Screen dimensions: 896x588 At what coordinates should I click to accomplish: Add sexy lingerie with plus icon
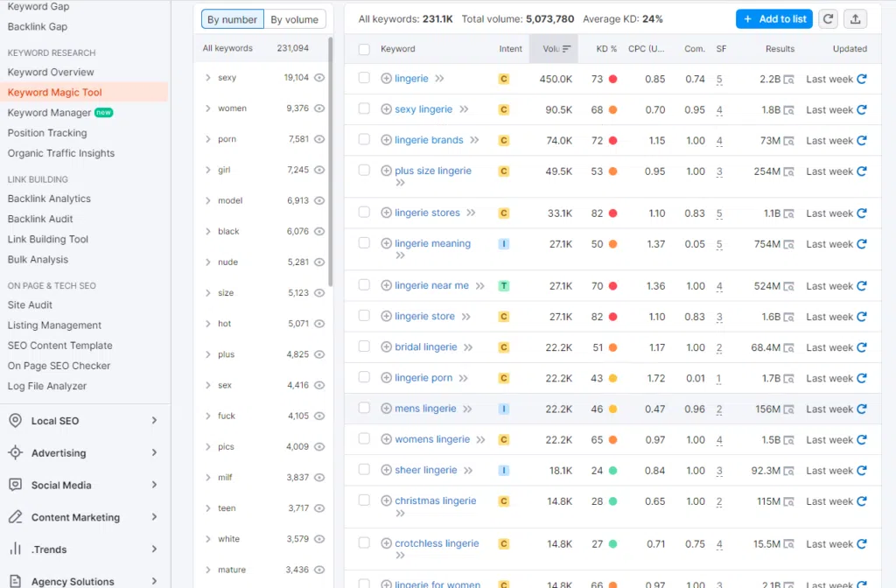tap(386, 109)
